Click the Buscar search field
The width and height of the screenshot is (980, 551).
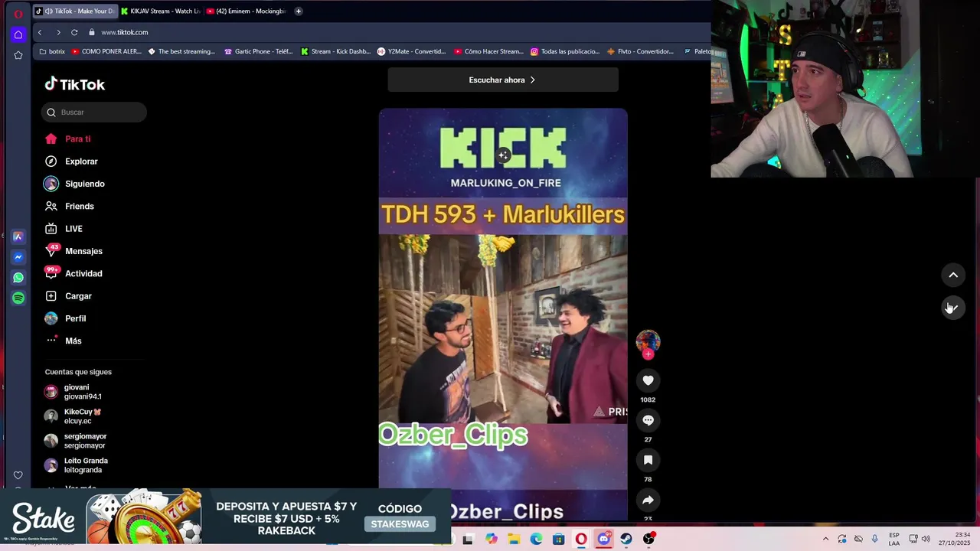tap(93, 112)
